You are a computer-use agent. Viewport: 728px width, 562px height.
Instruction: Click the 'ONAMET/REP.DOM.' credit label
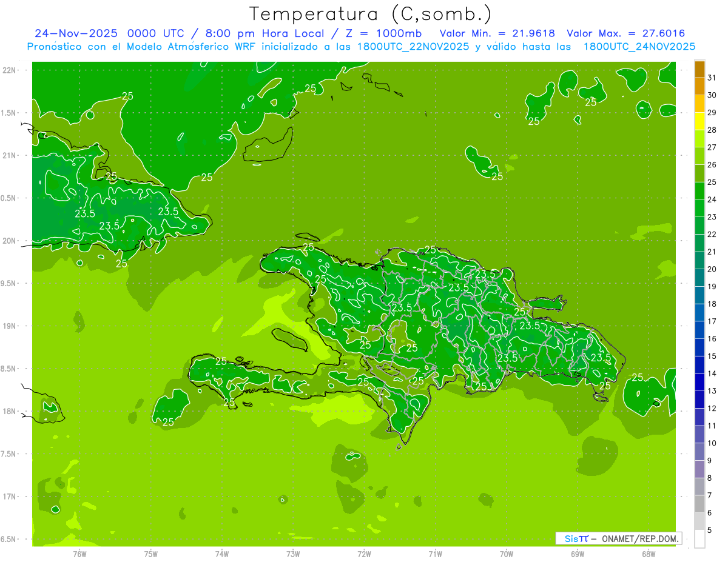640,538
